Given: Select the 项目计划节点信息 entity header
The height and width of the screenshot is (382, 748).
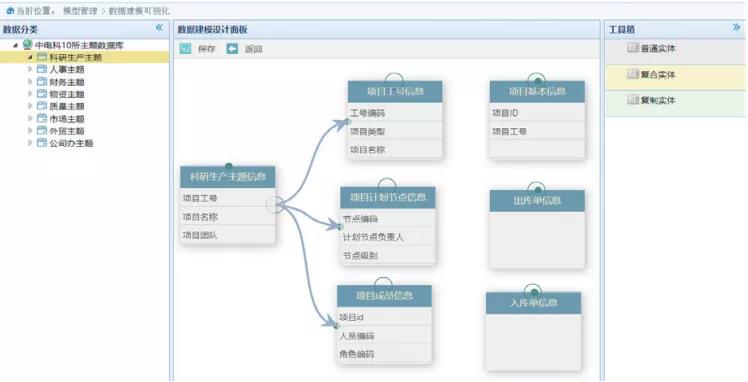Looking at the screenshot, I should pyautogui.click(x=388, y=197).
